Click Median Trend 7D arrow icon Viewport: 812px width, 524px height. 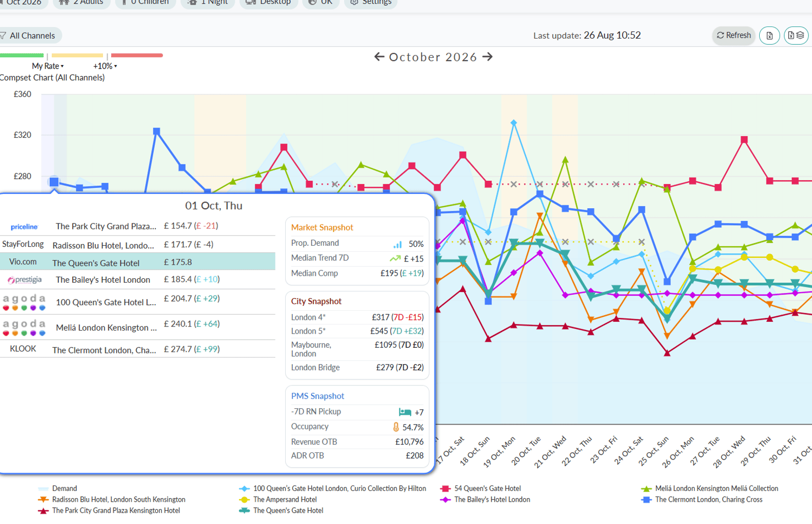click(395, 258)
